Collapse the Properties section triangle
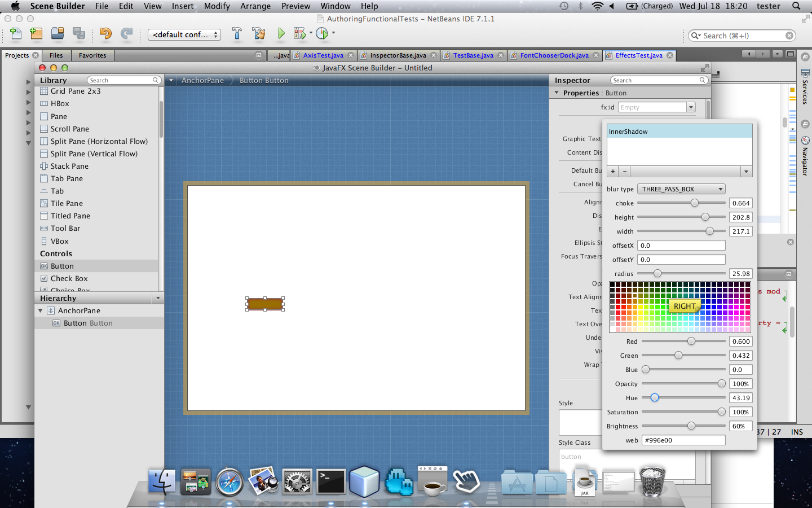Image resolution: width=812 pixels, height=508 pixels. (x=557, y=93)
